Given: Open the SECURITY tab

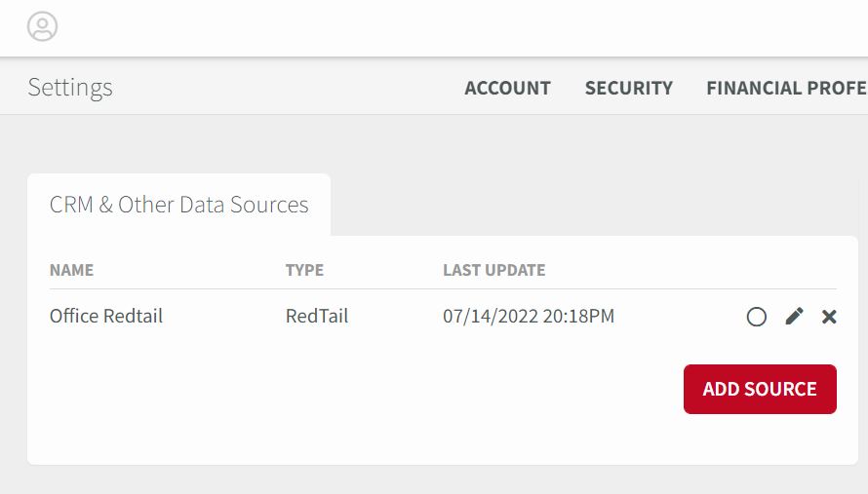Looking at the screenshot, I should 629,88.
